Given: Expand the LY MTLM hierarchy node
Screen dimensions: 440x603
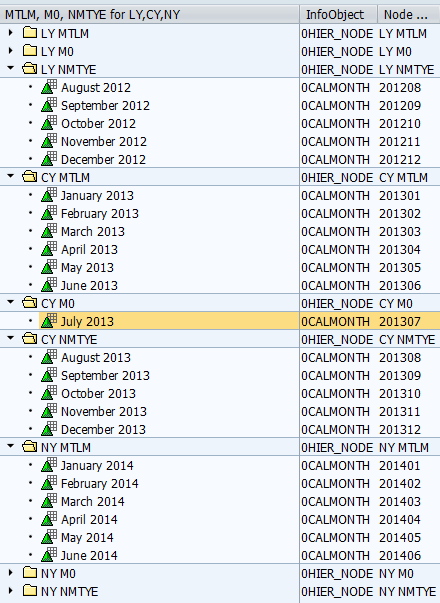Looking at the screenshot, I should click(11, 33).
